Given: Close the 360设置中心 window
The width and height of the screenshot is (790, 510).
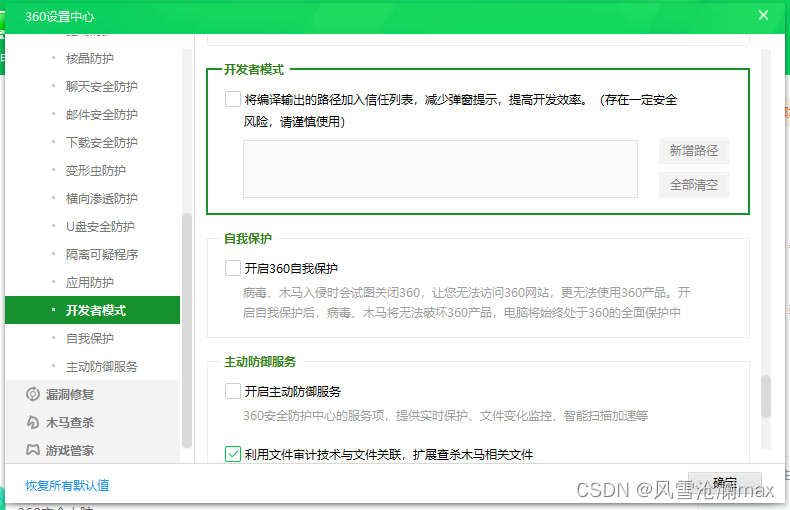Looking at the screenshot, I should click(763, 15).
